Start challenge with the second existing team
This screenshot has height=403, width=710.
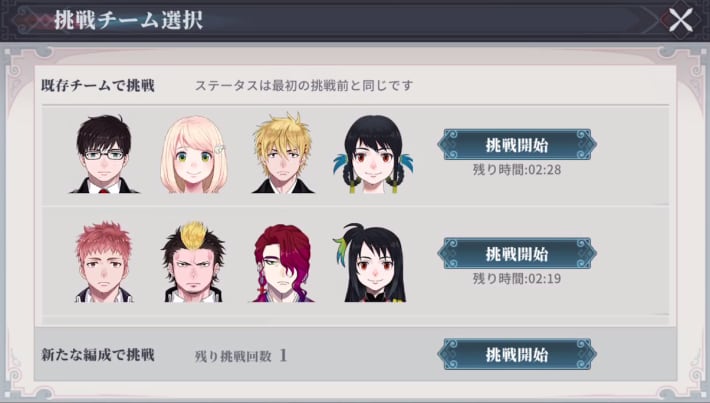(x=517, y=254)
